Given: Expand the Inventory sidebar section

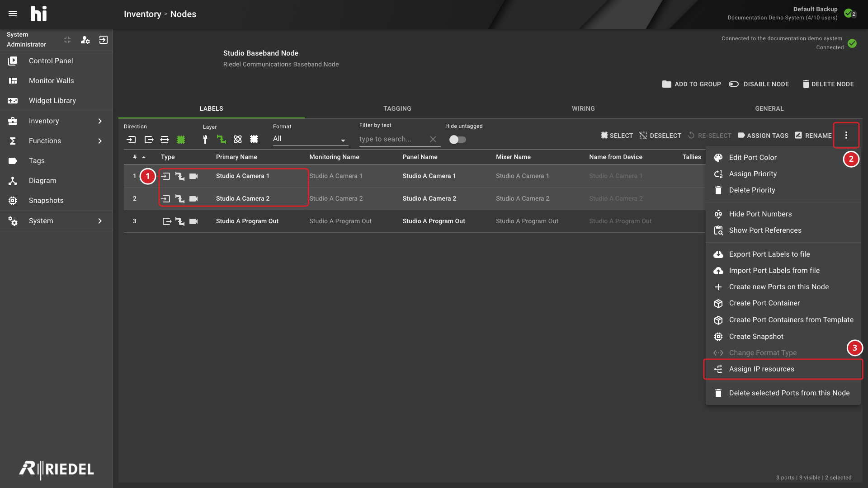Looking at the screenshot, I should coord(57,121).
